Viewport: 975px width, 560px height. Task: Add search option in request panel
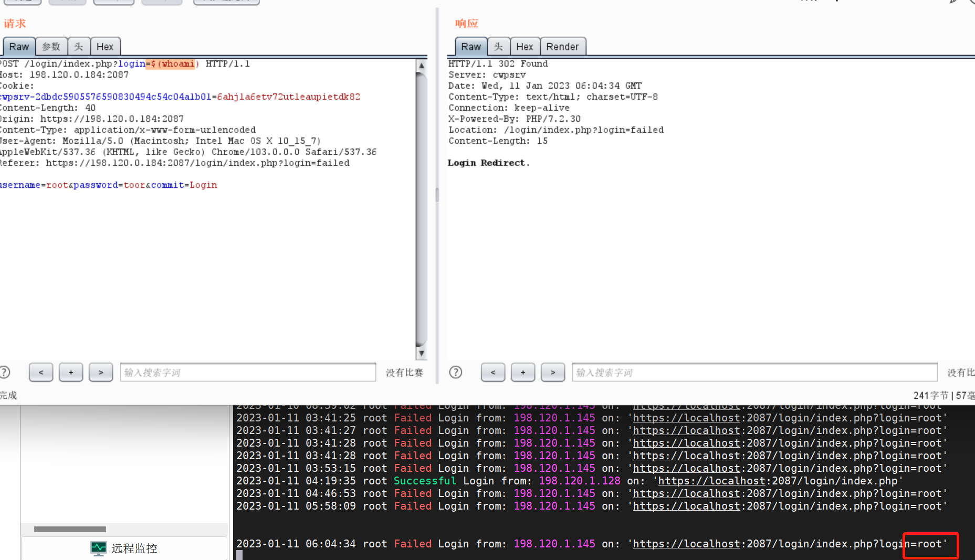[x=71, y=372]
